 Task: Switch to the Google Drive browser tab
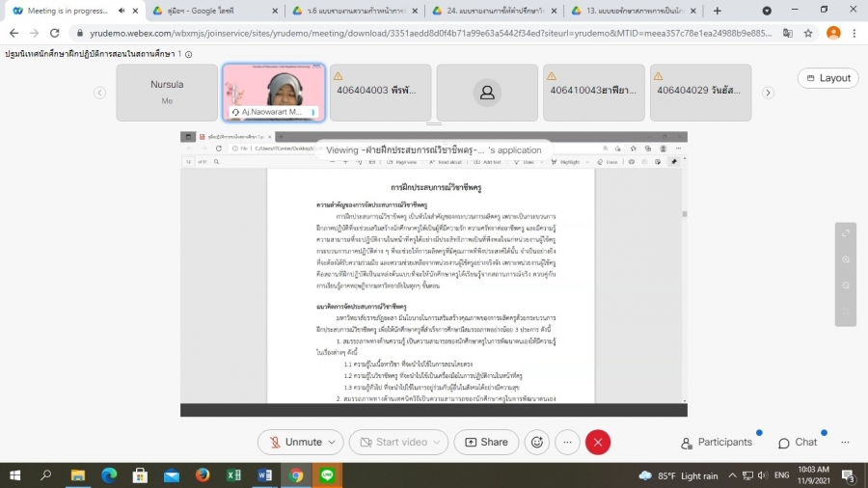213,11
